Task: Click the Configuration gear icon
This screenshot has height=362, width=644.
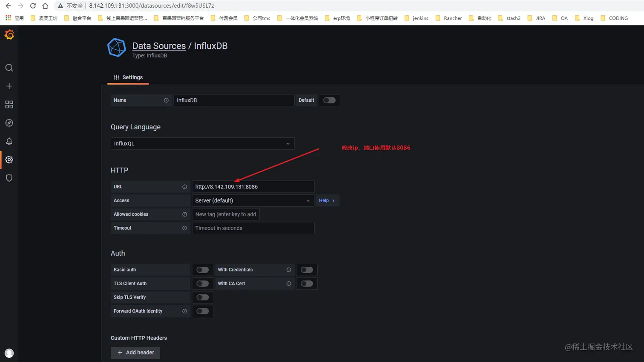Action: (x=9, y=160)
